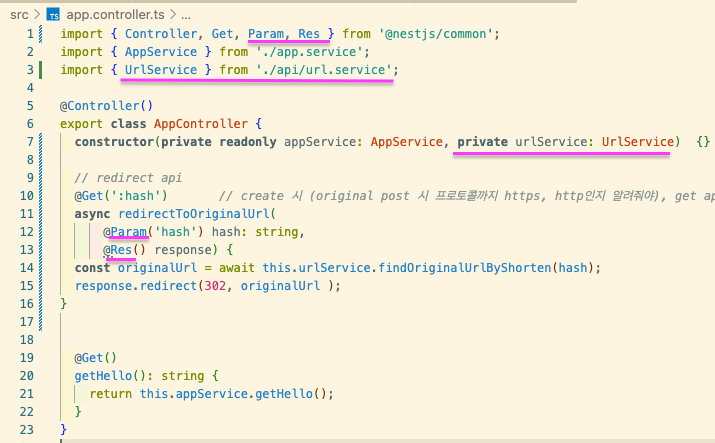The image size is (715, 443).
Task: Click the Res import on line 1
Action: (309, 34)
